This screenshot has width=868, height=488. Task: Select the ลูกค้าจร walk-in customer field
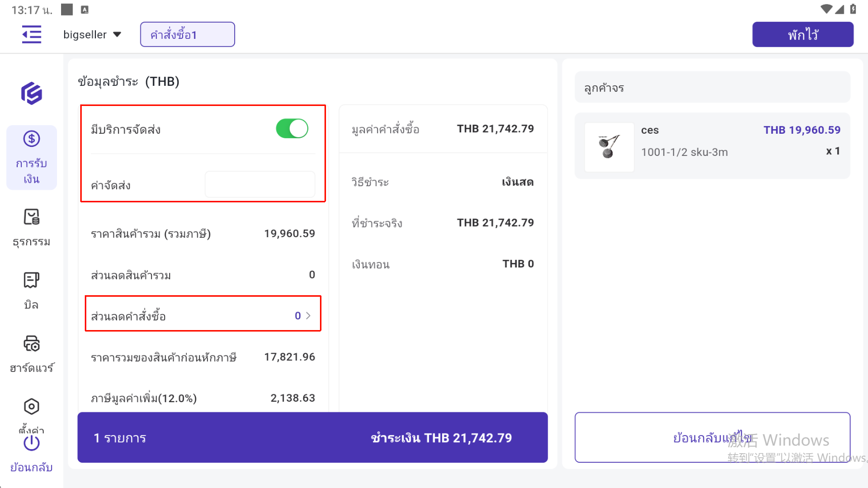(x=712, y=87)
